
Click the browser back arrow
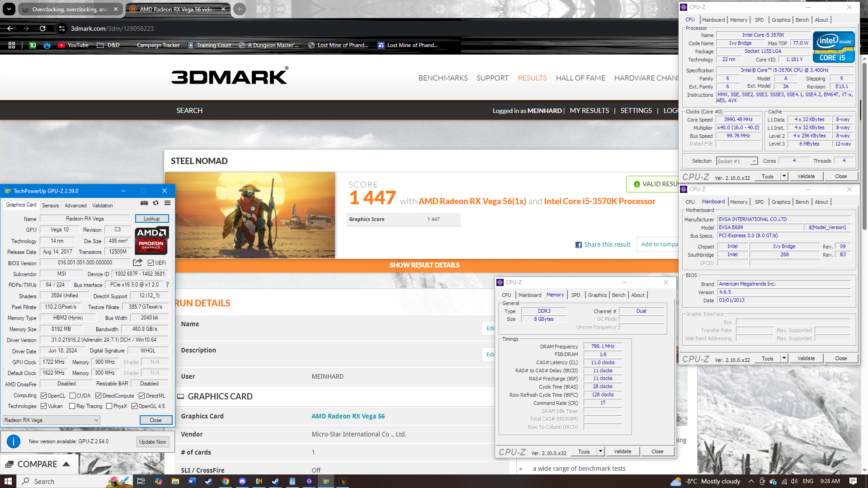coord(10,28)
